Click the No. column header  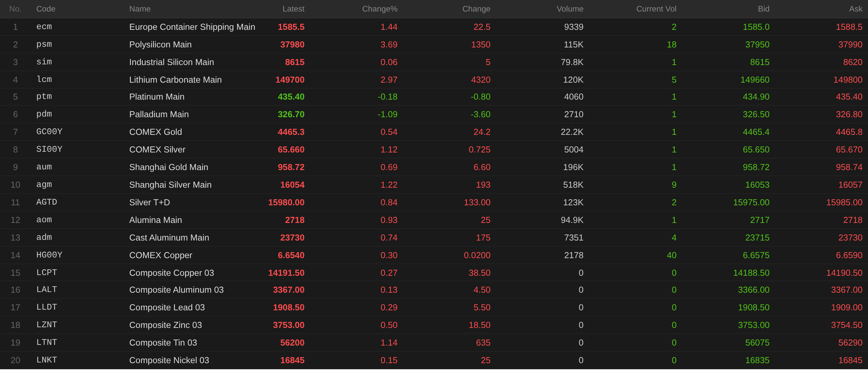(x=15, y=9)
